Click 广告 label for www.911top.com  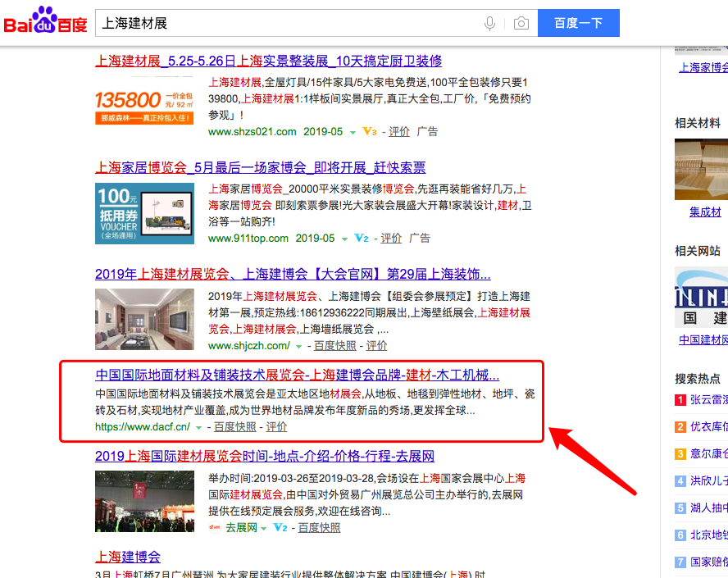tap(419, 238)
